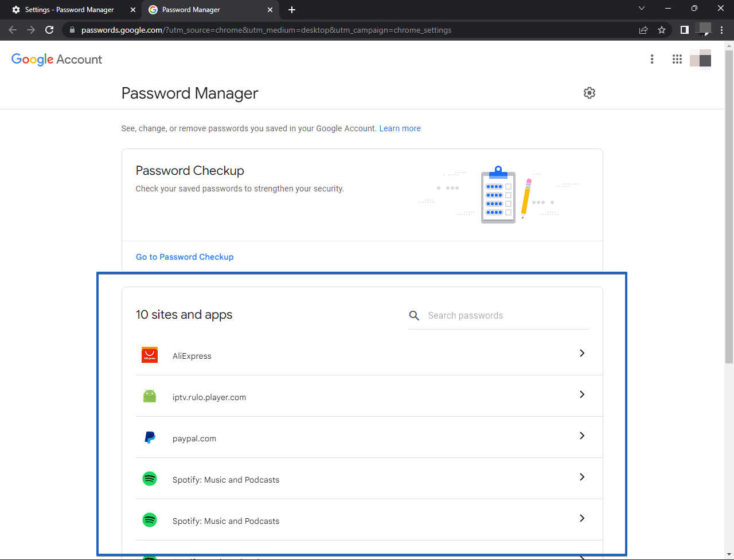Open the three-dot options menu beside Google apps
Viewport: 734px width, 560px height.
pos(651,59)
